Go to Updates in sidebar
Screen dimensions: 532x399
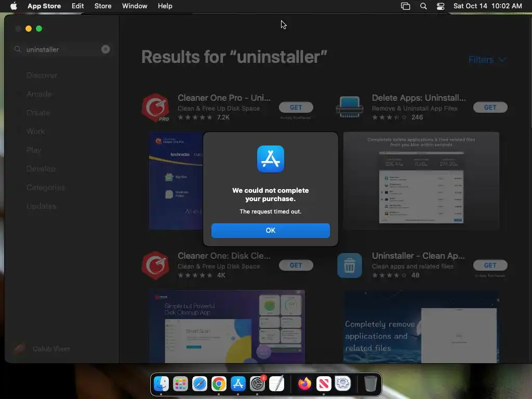point(42,206)
